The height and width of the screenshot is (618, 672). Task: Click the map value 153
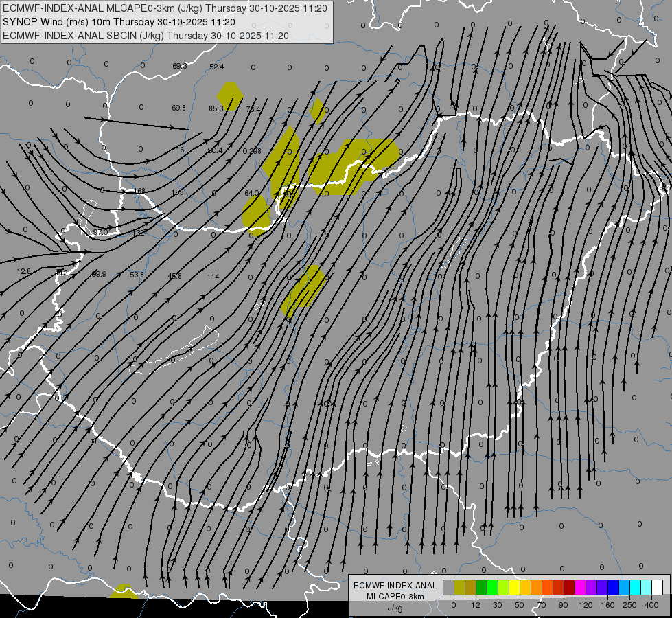[177, 192]
